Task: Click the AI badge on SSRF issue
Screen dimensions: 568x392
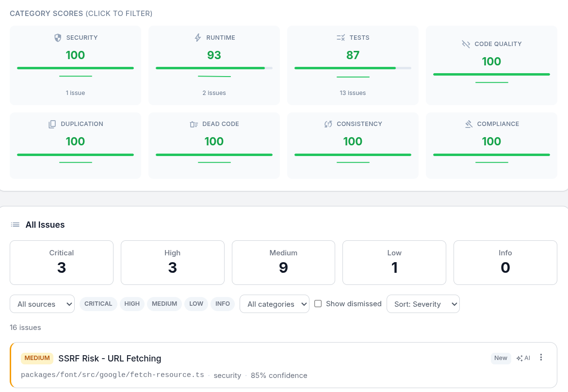Action: pyautogui.click(x=523, y=358)
